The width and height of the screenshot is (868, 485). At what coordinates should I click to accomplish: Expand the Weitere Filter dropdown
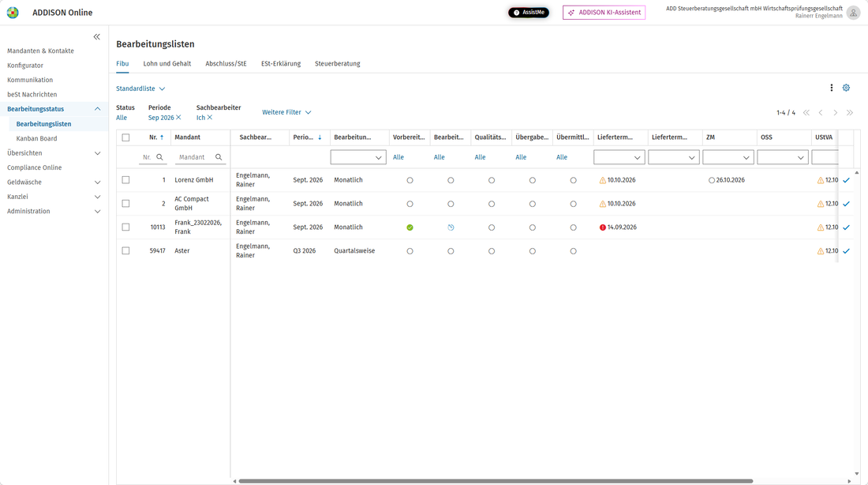(286, 112)
